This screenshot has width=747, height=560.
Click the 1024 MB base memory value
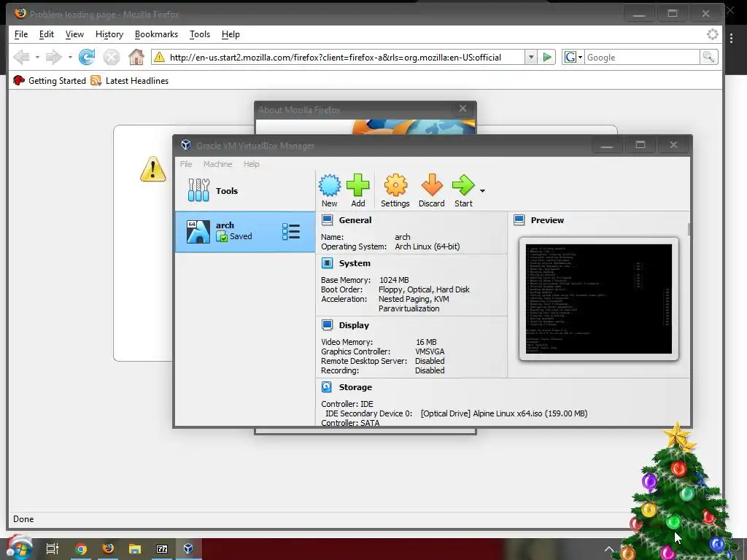394,280
